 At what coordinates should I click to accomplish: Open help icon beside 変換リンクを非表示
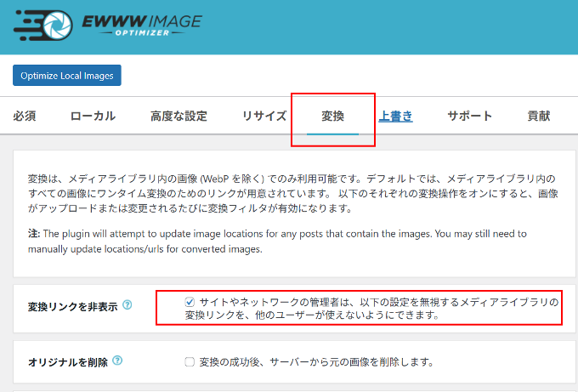[127, 304]
